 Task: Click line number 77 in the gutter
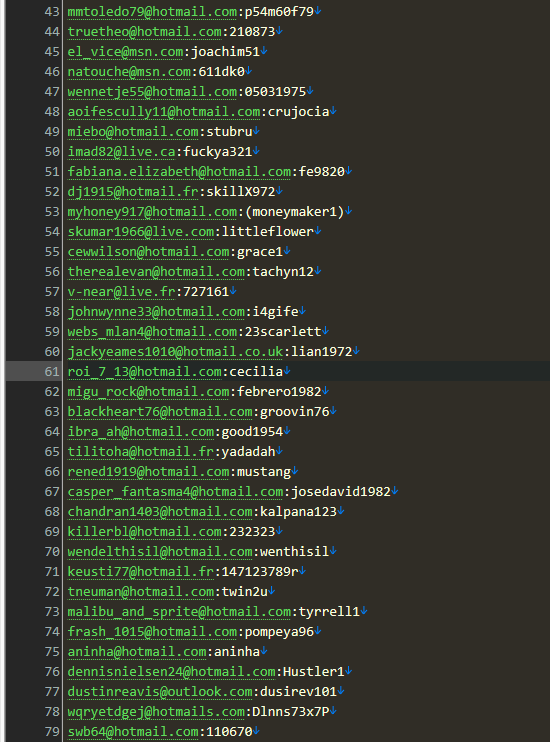click(52, 692)
